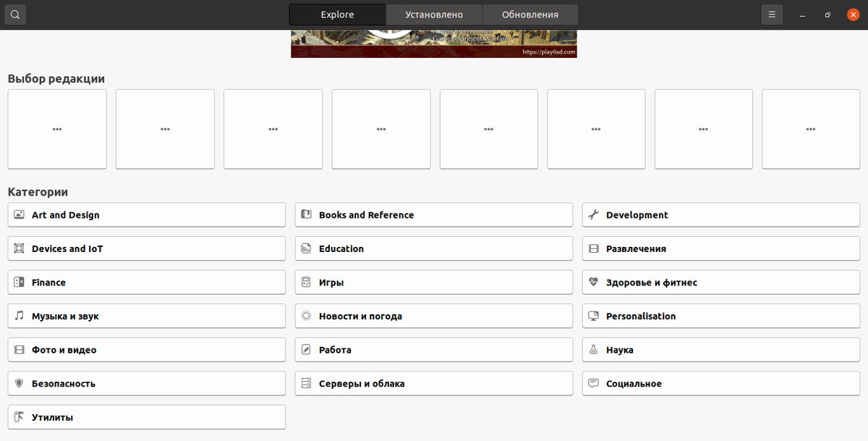Open the Здоровье и фитнес category
Screen dimensions: 868x441
(721, 282)
